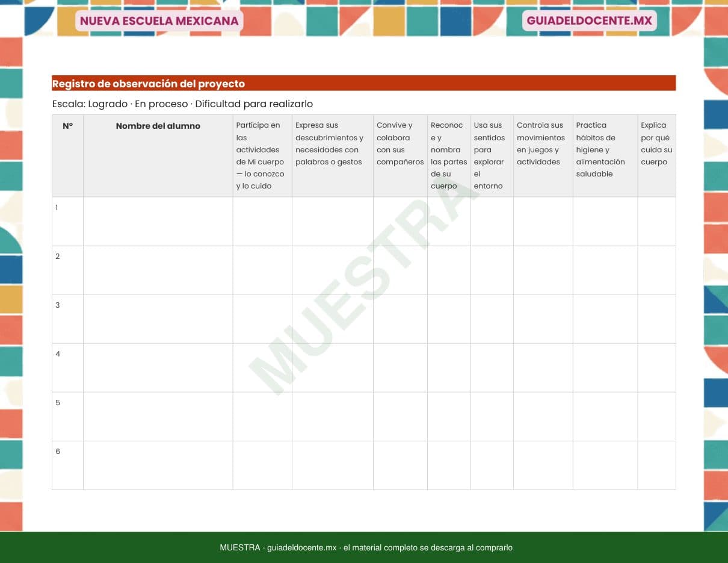Click the green MUESTRA guiadeldocente.mx footer text
The image size is (728, 563).
click(366, 547)
